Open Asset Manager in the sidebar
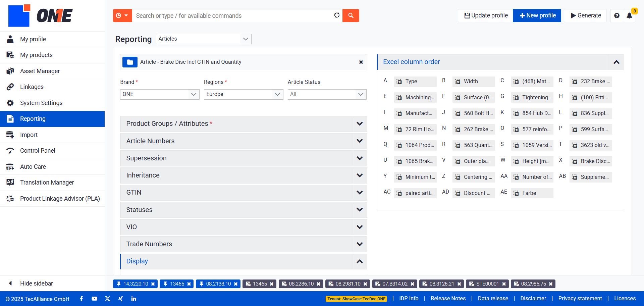The image size is (644, 306). 52,71
